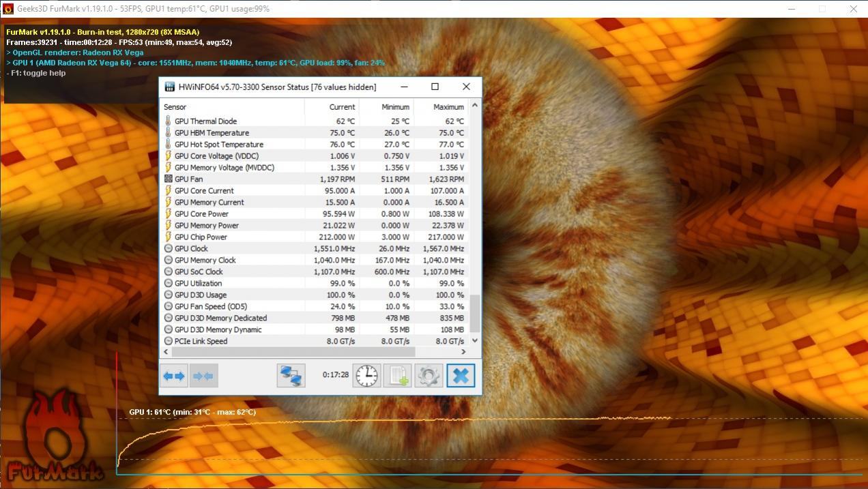The image size is (868, 489).
Task: Click the GPU Hot Spot Temperature thermometer icon
Action: [168, 144]
